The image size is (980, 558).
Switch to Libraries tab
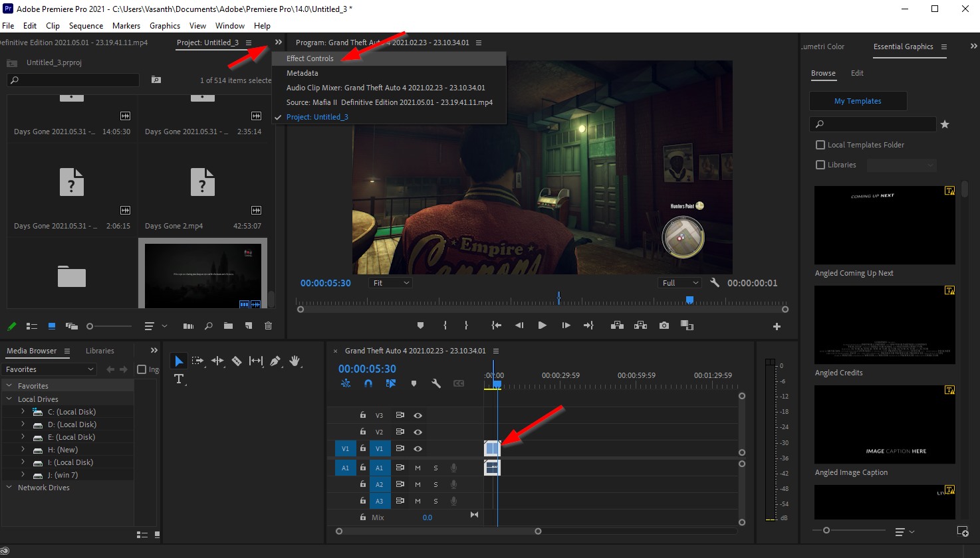[100, 351]
